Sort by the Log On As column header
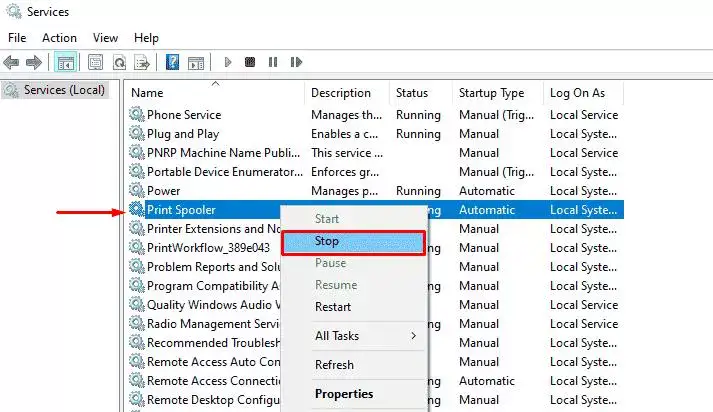Image resolution: width=713 pixels, height=412 pixels. [583, 93]
